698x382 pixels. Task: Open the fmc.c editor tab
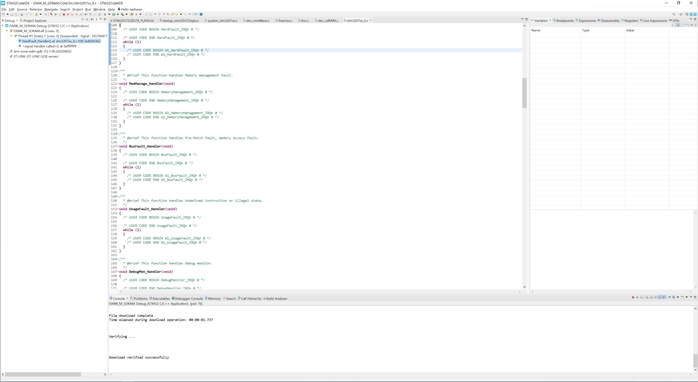(305, 20)
